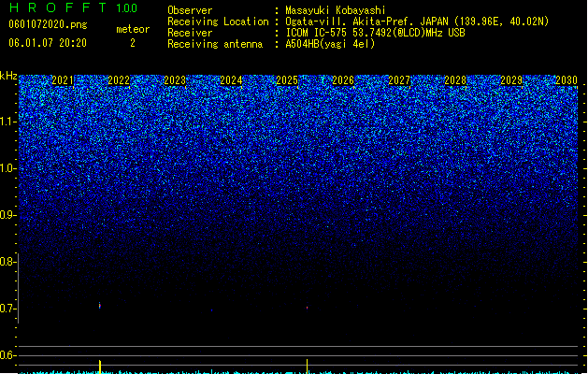This screenshot has height=374, width=588.
Task: Click the meteor echo near 0.7 kHz after 2021
Action: pos(100,306)
